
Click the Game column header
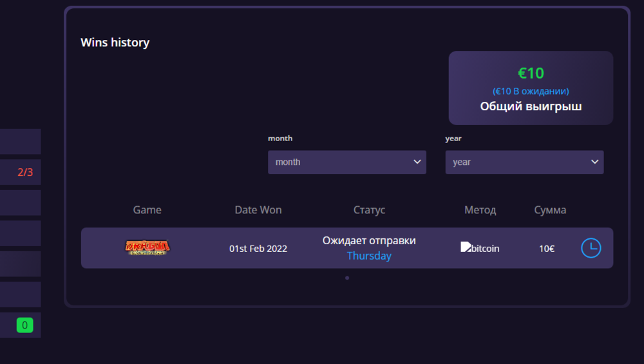pyautogui.click(x=147, y=210)
